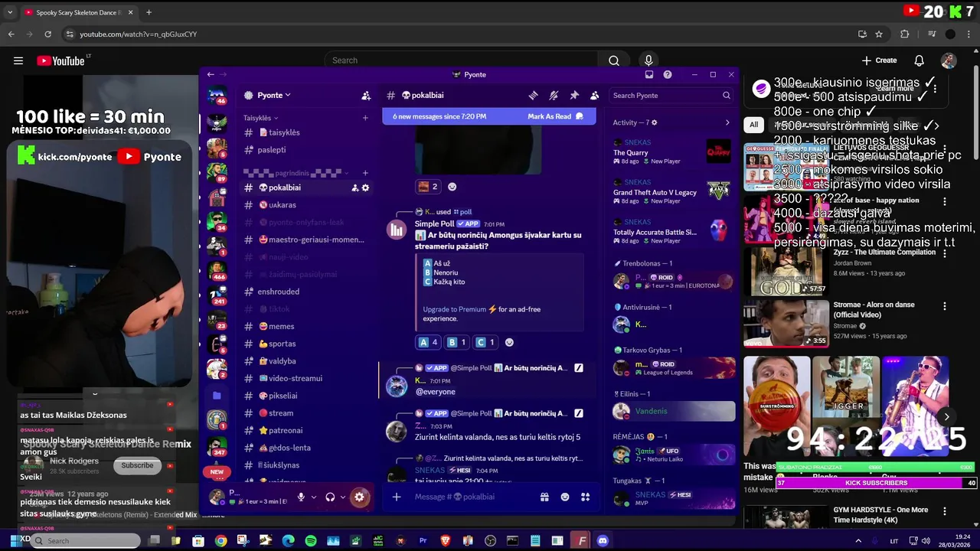Expand the Activity panel chevron
This screenshot has width=980, height=551.
coord(727,122)
